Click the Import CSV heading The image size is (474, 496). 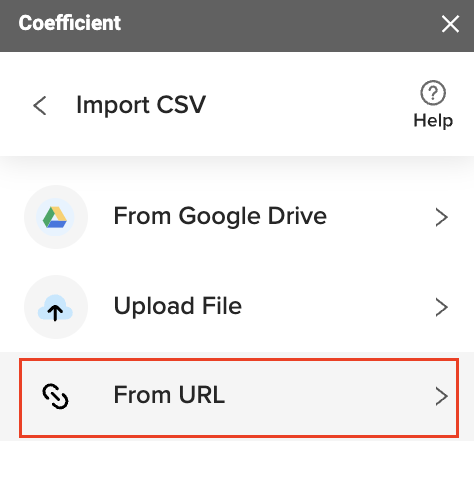point(141,105)
